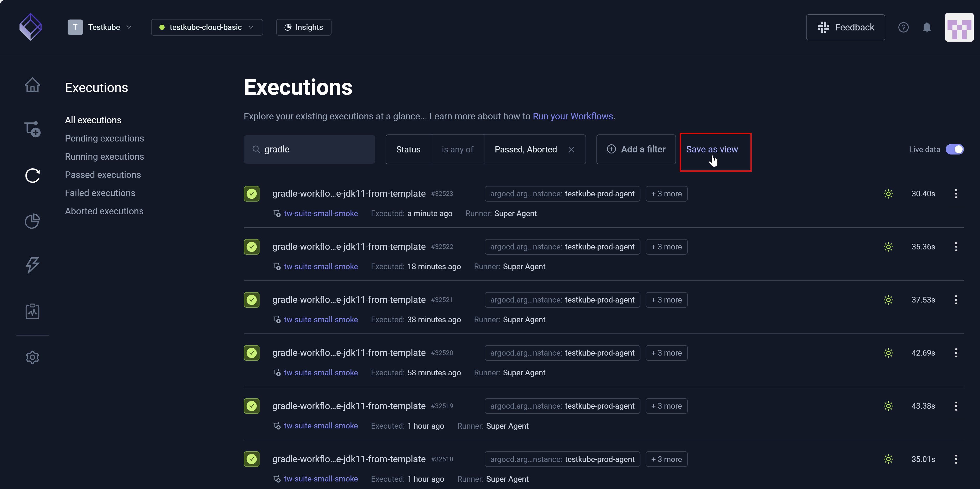Open the Home icon in sidebar
The image size is (980, 489).
(x=32, y=85)
